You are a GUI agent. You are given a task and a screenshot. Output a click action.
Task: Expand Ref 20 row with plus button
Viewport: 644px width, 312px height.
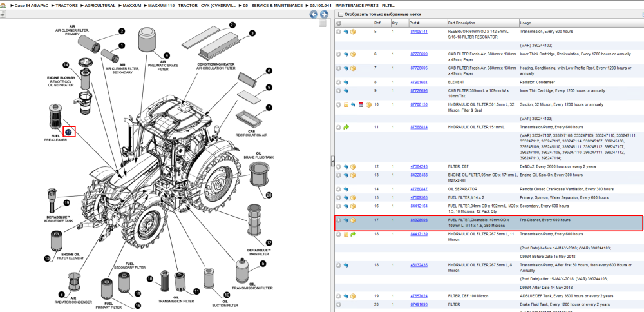339,305
